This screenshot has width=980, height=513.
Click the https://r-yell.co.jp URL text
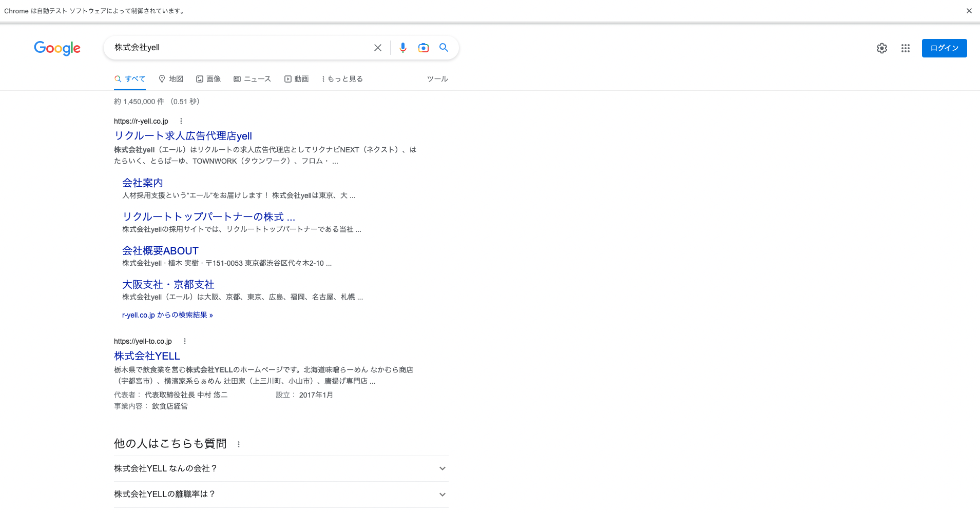point(141,121)
